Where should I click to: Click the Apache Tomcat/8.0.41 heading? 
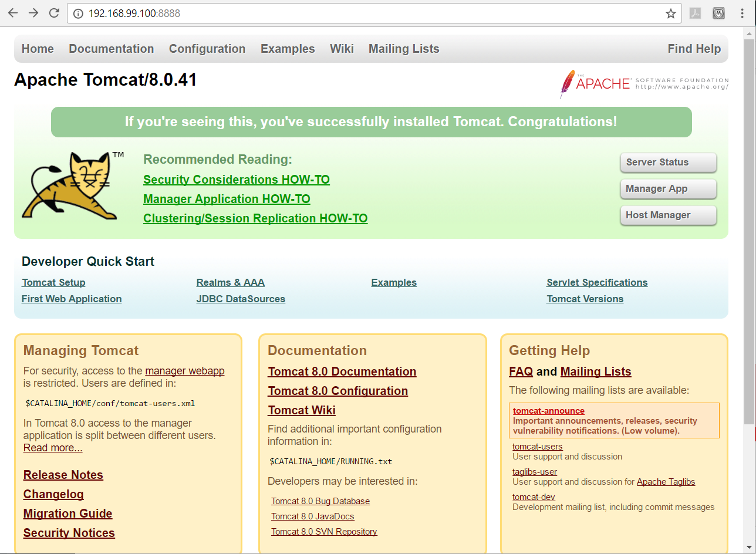106,80
